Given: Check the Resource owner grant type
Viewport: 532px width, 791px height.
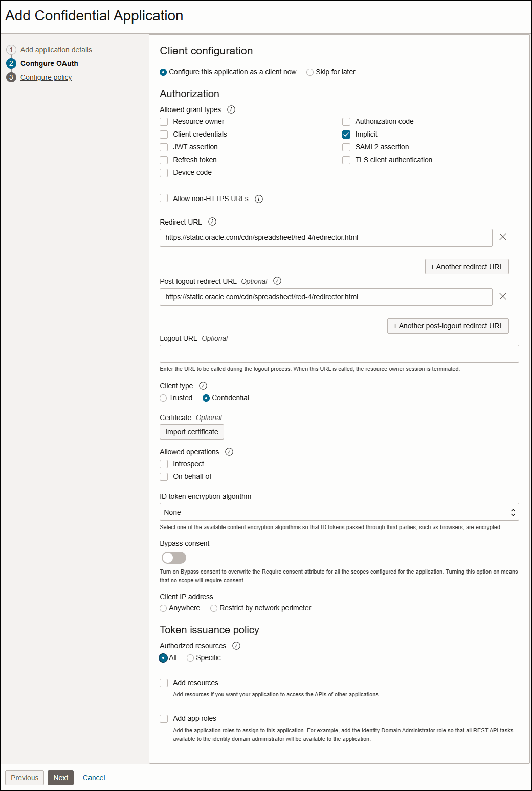Looking at the screenshot, I should (164, 122).
